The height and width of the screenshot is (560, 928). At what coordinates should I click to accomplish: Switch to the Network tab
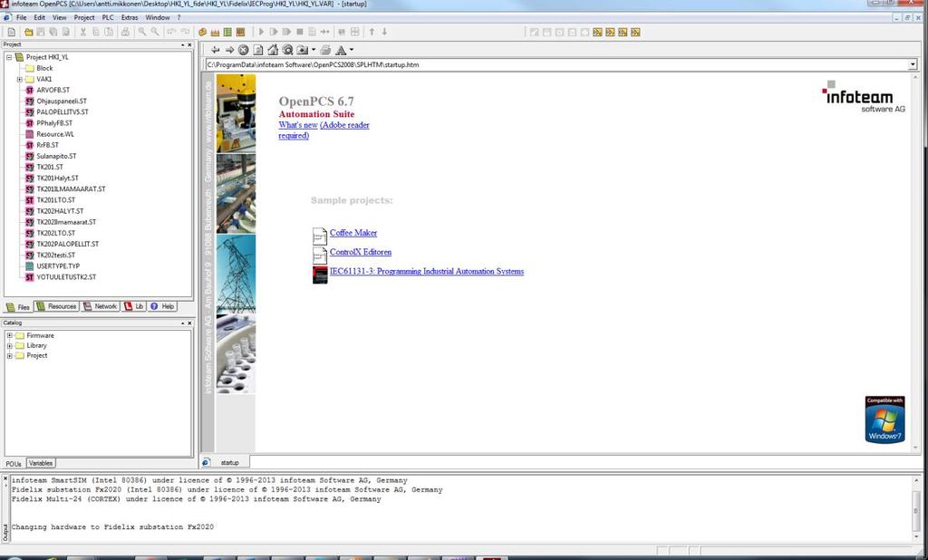(x=100, y=306)
